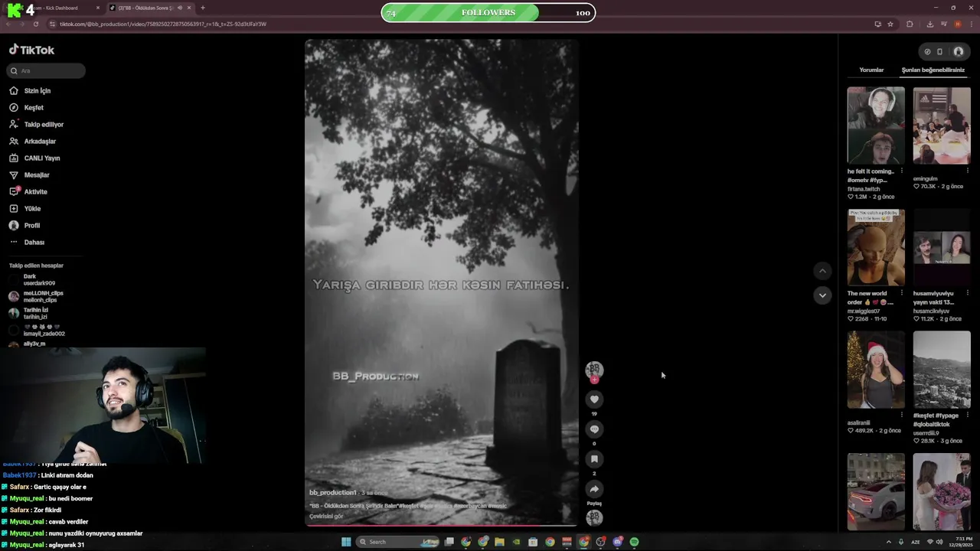The width and height of the screenshot is (980, 551).
Task: Open options menu for 'he felt it coming' video
Action: [x=901, y=171]
